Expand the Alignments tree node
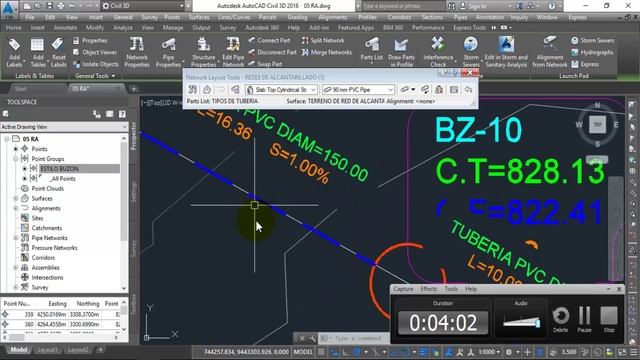The width and height of the screenshot is (640, 360). point(16,208)
